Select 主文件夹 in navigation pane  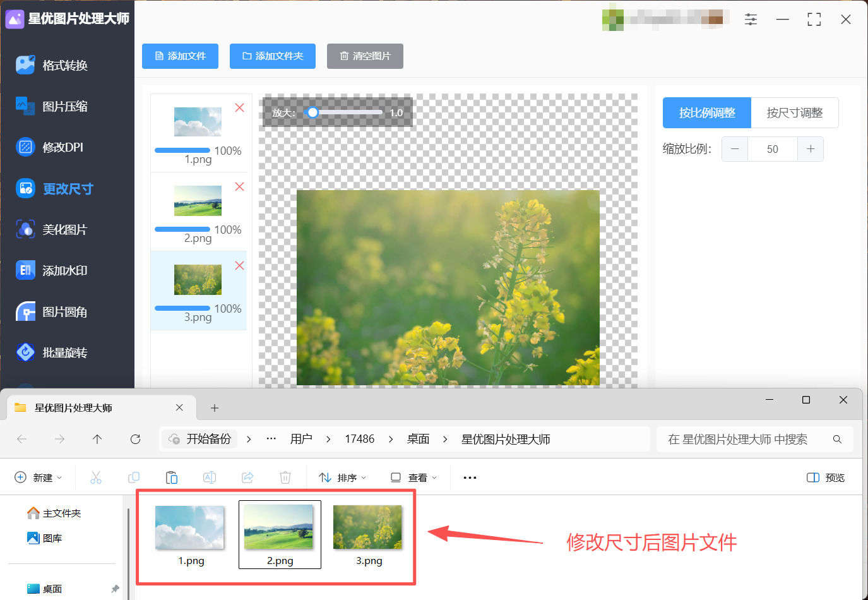pos(54,513)
